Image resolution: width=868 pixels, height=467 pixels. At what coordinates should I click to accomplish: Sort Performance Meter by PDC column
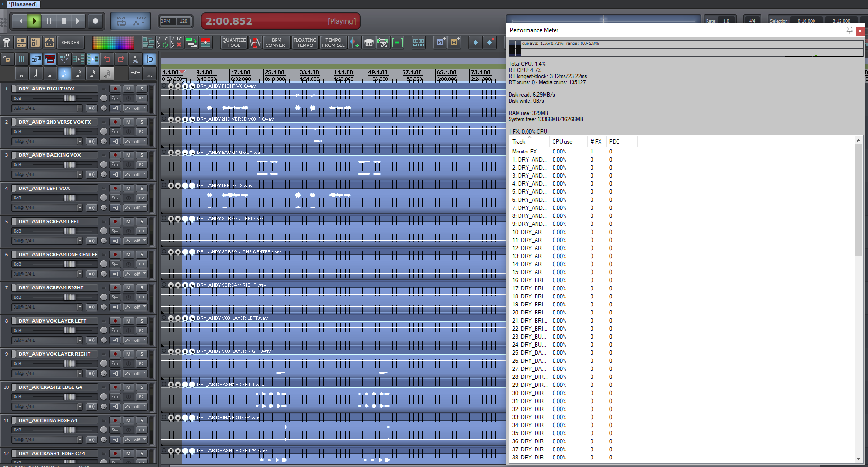(x=621, y=141)
